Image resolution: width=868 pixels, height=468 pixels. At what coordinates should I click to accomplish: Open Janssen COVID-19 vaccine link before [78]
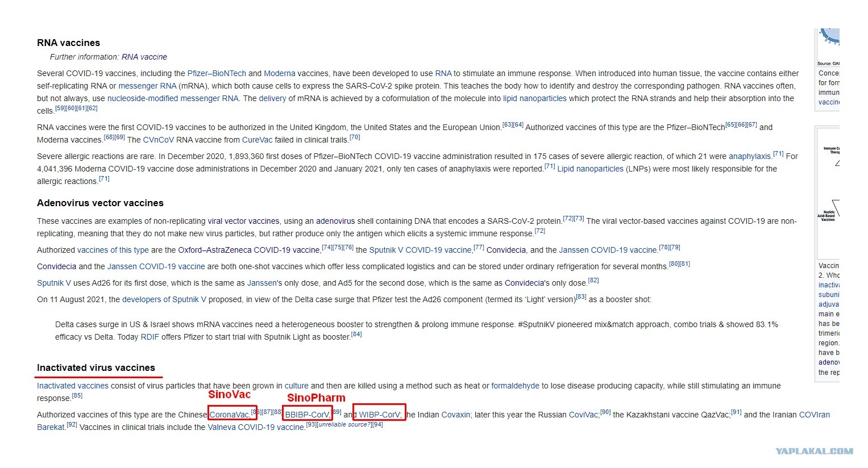[608, 250]
